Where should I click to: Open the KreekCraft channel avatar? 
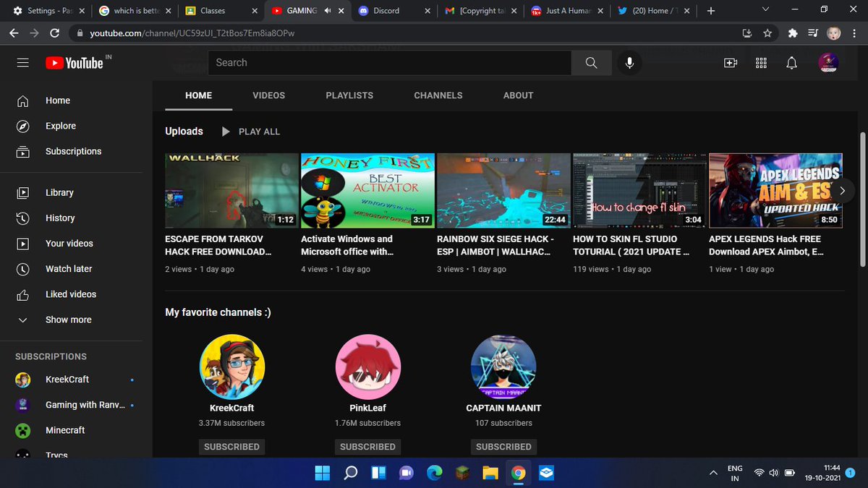coord(231,367)
